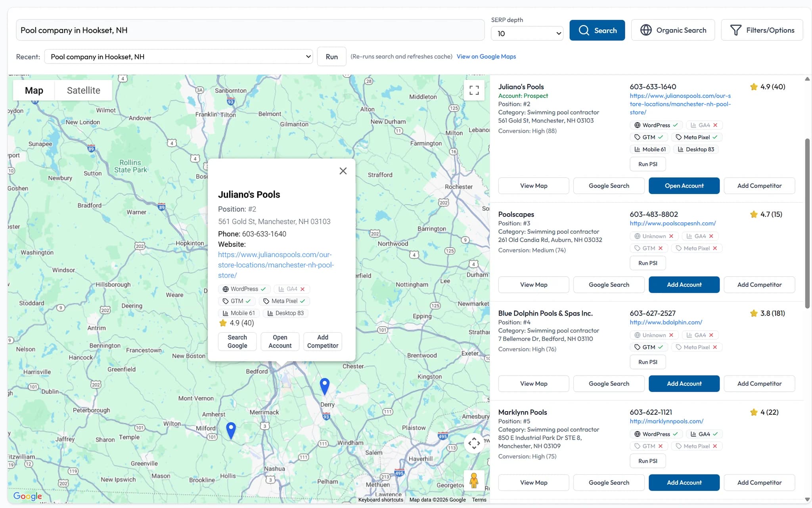This screenshot has height=508, width=812.
Task: Toggle the Meta Pixel checkmark in the popup
Action: tap(284, 301)
